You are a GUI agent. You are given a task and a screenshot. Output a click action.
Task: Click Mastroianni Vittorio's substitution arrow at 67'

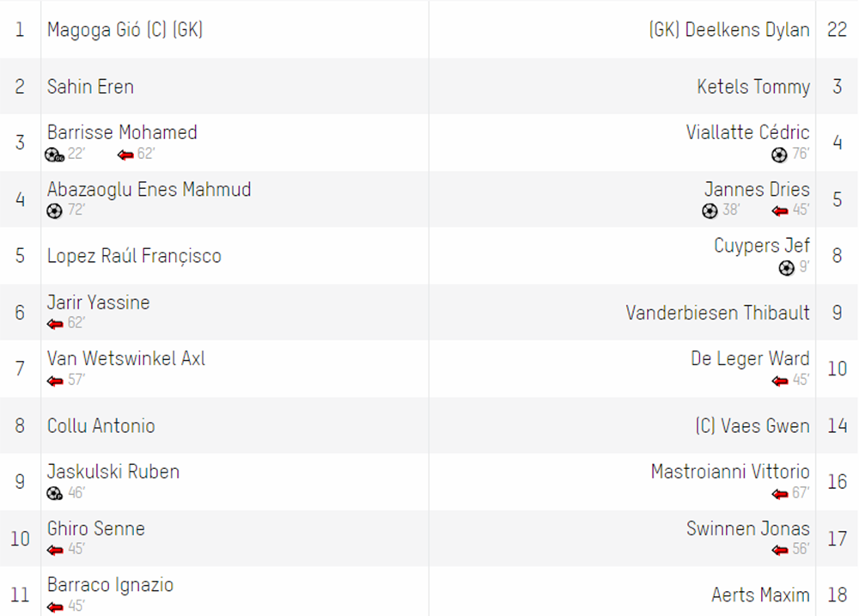tap(780, 494)
